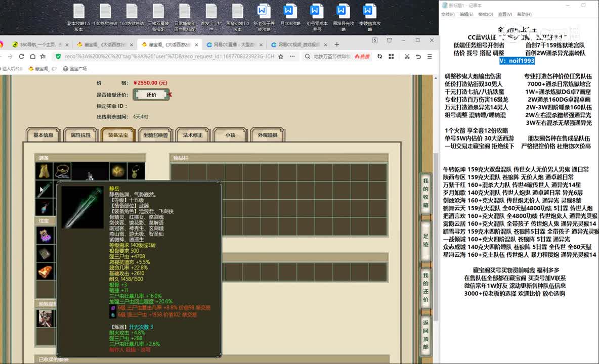Switch to the 装备法宝 tab
The image size is (599, 364).
[118, 135]
